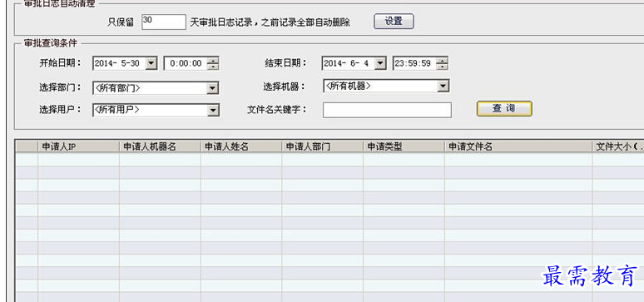The image size is (644, 302).
Task: Expand the 选择部门 combo box
Action: coord(212,88)
